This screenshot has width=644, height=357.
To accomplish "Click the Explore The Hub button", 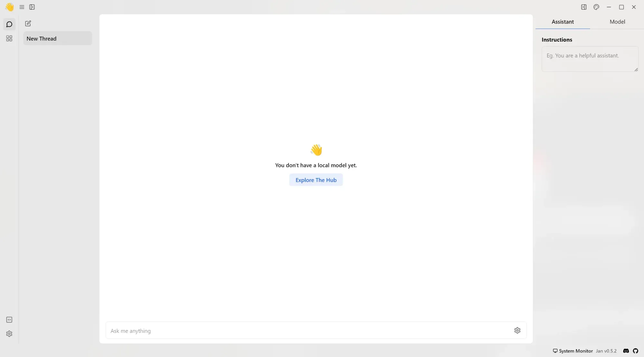I will click(x=316, y=179).
